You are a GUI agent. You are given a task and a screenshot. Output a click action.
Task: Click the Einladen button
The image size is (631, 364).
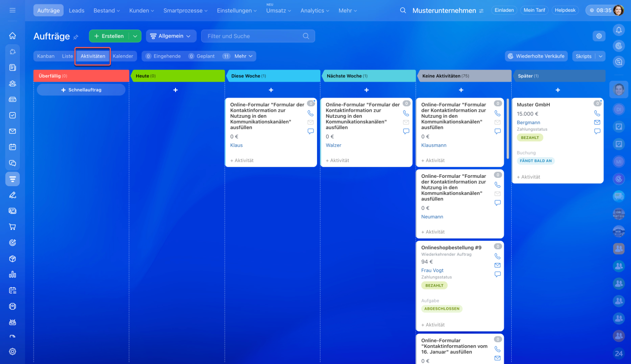[504, 10]
